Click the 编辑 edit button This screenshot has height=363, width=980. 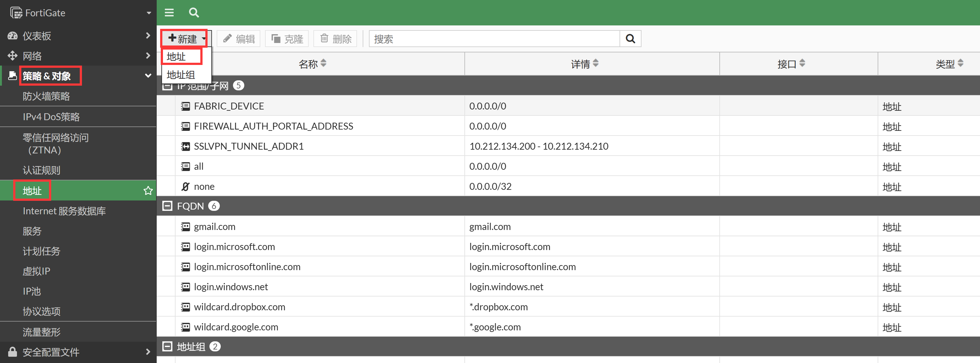tap(239, 39)
